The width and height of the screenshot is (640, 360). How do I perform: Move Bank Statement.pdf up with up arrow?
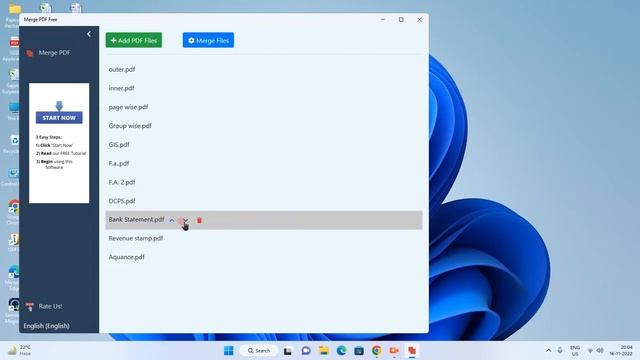click(x=172, y=220)
